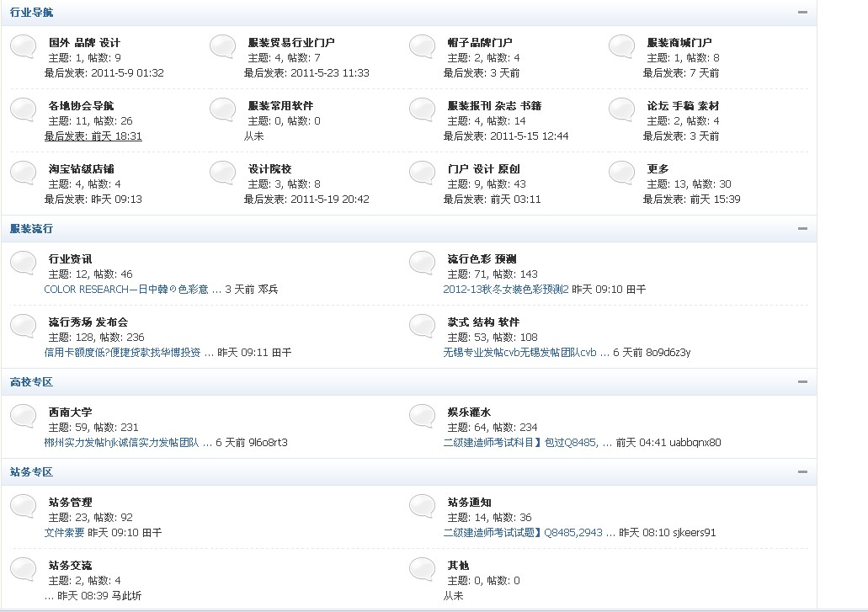Click the bubble icon beside 其他
This screenshot has width=868, height=612.
422,569
